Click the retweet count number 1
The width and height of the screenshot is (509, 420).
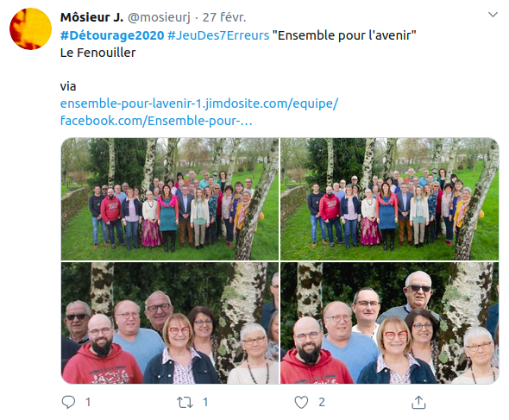click(x=205, y=403)
